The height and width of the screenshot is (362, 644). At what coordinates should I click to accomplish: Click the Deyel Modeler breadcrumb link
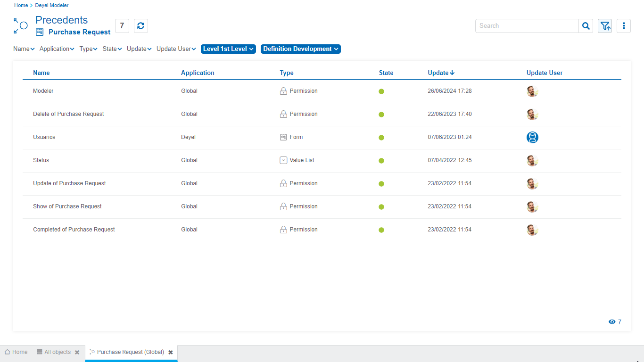click(52, 5)
